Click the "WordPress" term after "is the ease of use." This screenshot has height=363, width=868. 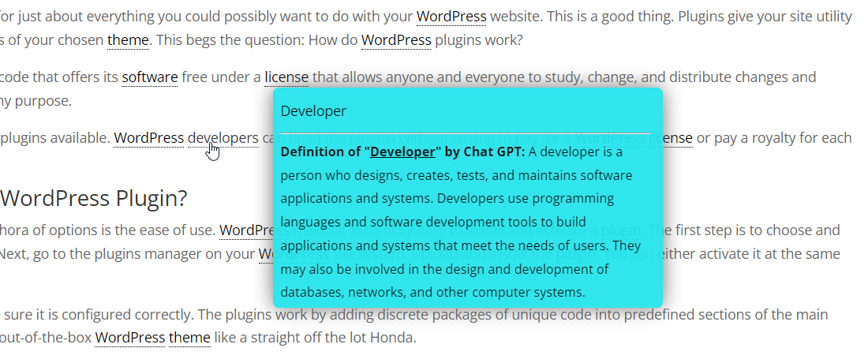(247, 230)
